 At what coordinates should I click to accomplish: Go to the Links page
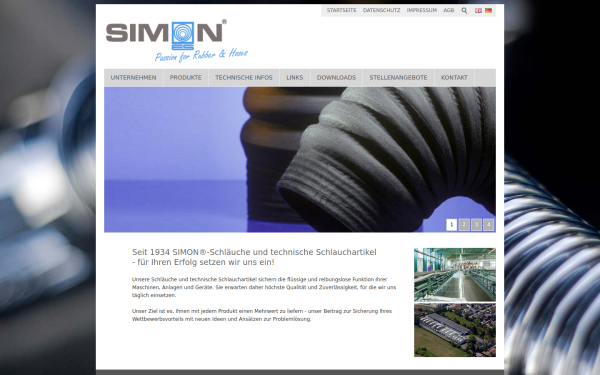295,78
